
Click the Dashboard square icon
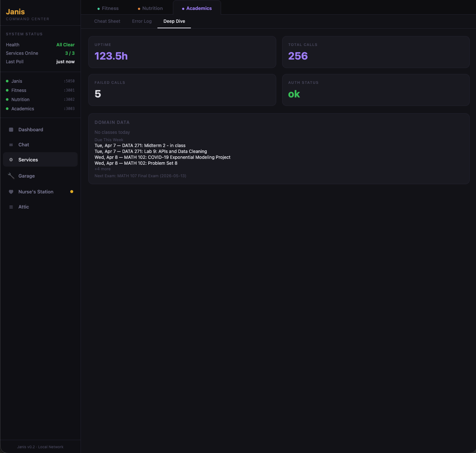coord(11,130)
